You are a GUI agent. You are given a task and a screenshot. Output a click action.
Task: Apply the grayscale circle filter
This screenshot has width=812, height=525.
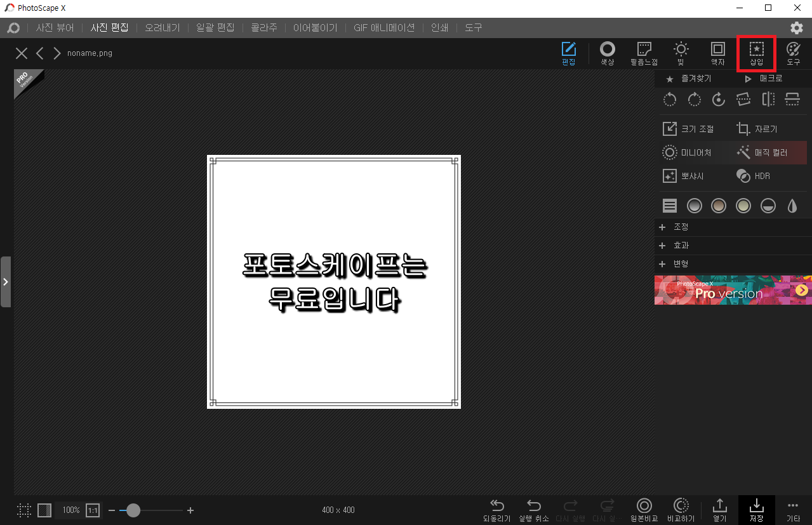[695, 206]
